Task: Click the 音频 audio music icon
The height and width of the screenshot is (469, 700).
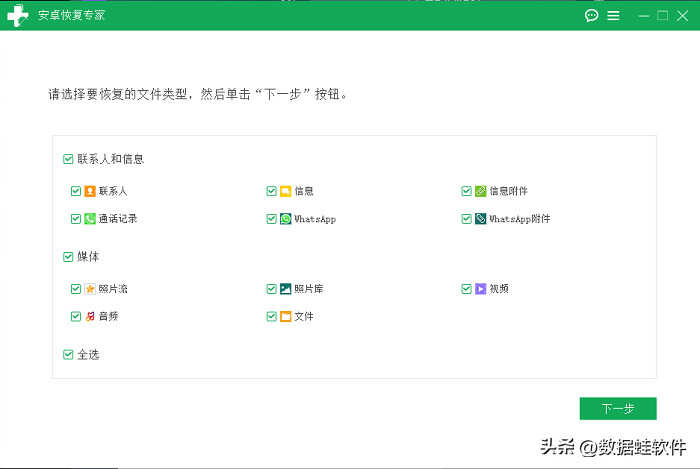Action: click(x=90, y=317)
